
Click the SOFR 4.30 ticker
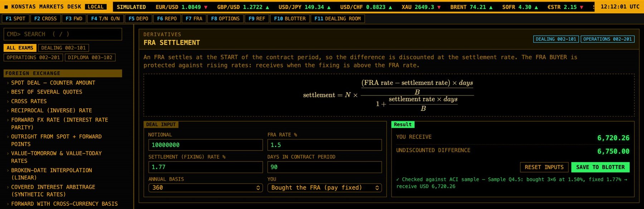[520, 7]
